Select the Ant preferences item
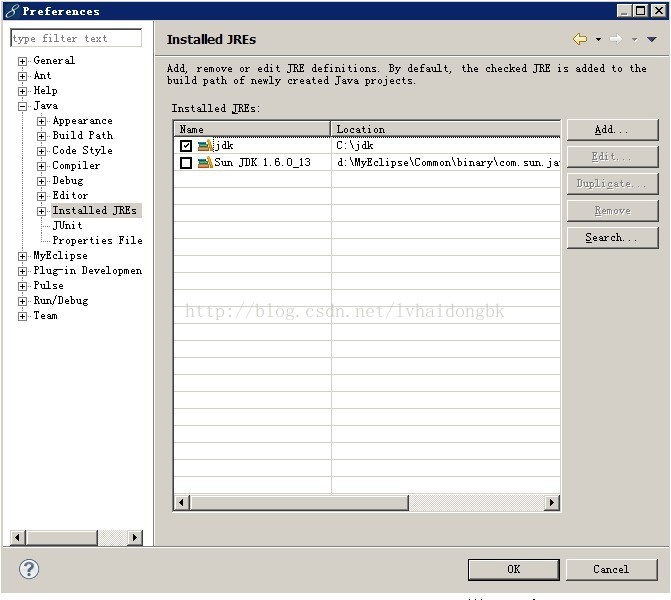 coord(42,75)
